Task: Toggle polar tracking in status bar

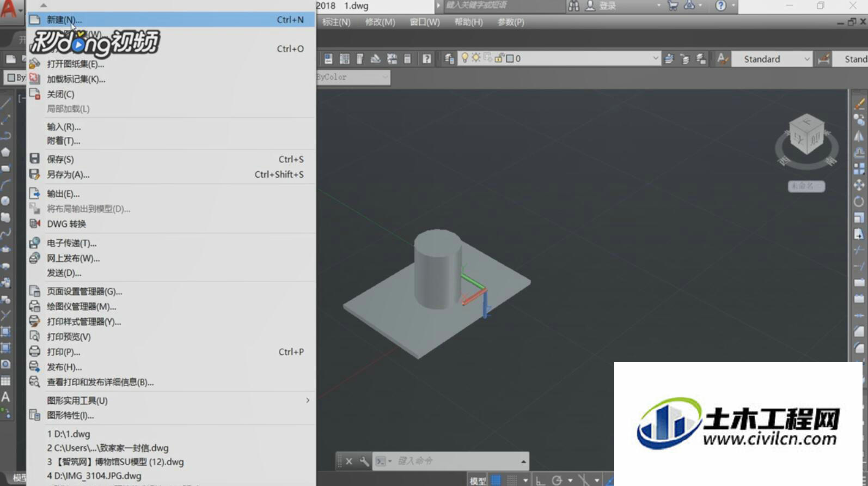Action: [x=557, y=480]
